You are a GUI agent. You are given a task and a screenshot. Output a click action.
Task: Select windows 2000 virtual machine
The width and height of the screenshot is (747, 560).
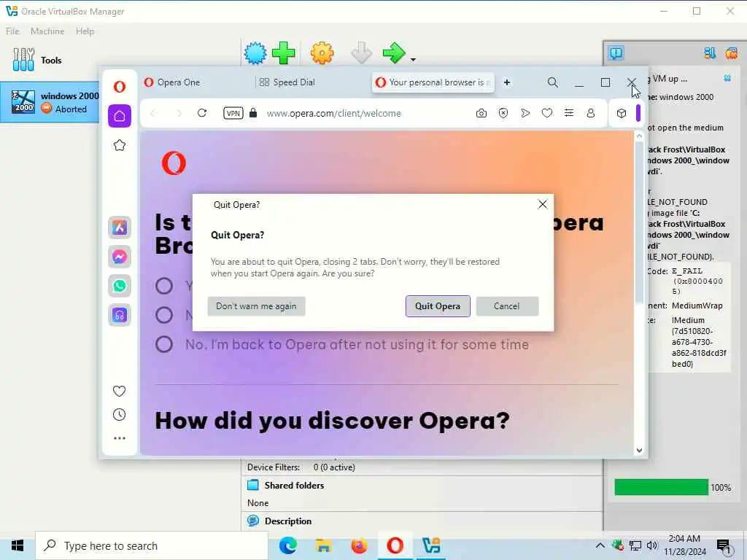click(50, 102)
